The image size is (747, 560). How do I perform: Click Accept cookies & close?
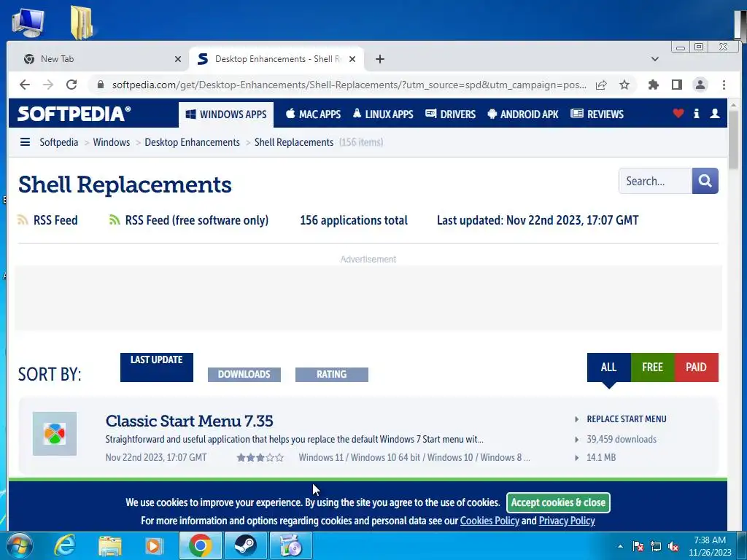(x=558, y=502)
